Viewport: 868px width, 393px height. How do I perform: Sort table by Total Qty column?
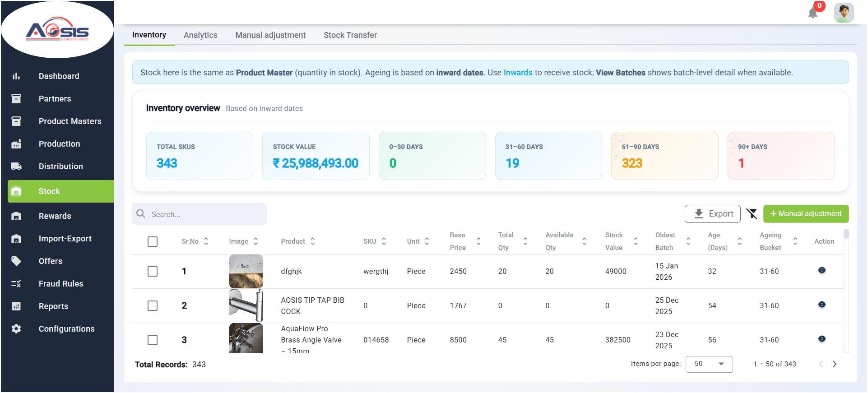click(525, 241)
